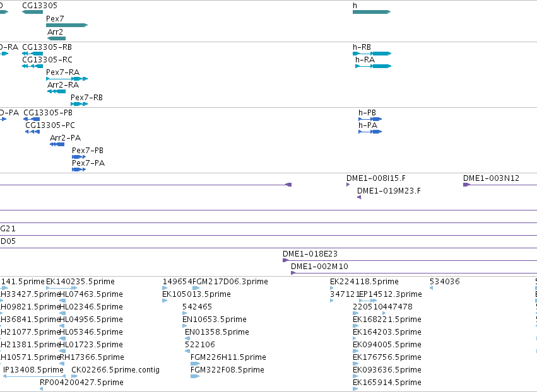The height and width of the screenshot is (392, 537).
Task: Click the IP13408.5prime EST line
Action: pos(34,376)
